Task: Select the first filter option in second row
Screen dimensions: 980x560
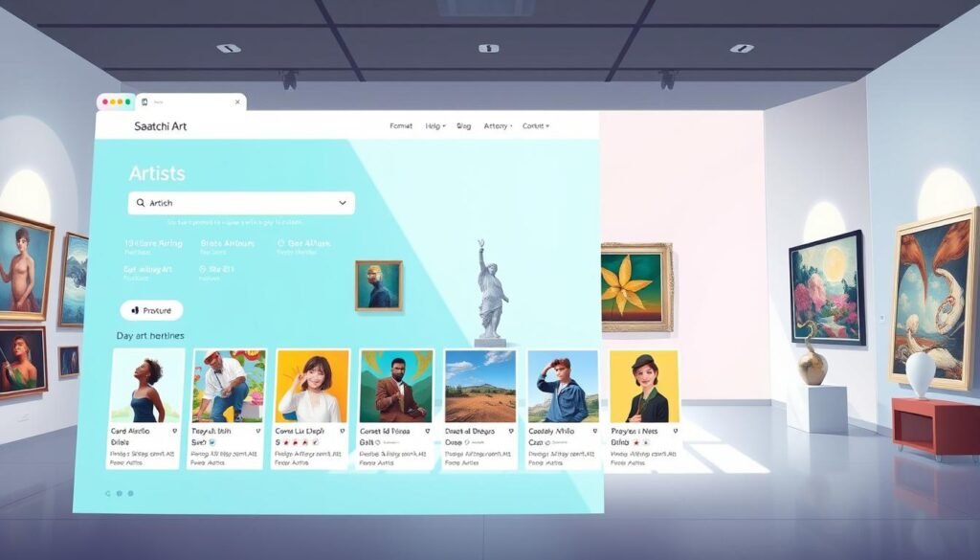Action: tap(147, 272)
